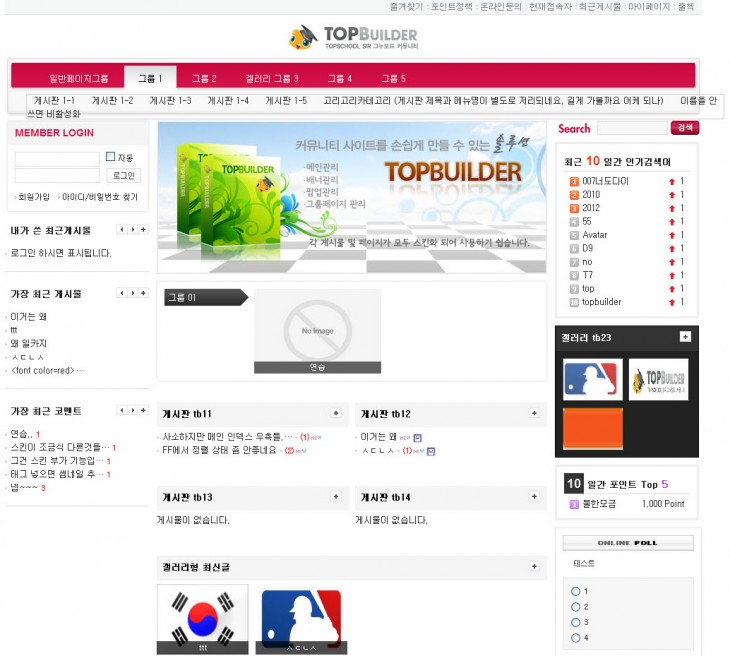This screenshot has width=730, height=656.
Task: Show previous item in 가장 최근 코멘트
Action: [122, 410]
